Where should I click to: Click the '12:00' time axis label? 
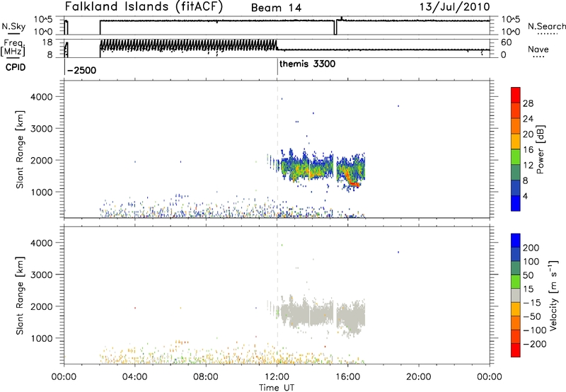pyautogui.click(x=277, y=377)
